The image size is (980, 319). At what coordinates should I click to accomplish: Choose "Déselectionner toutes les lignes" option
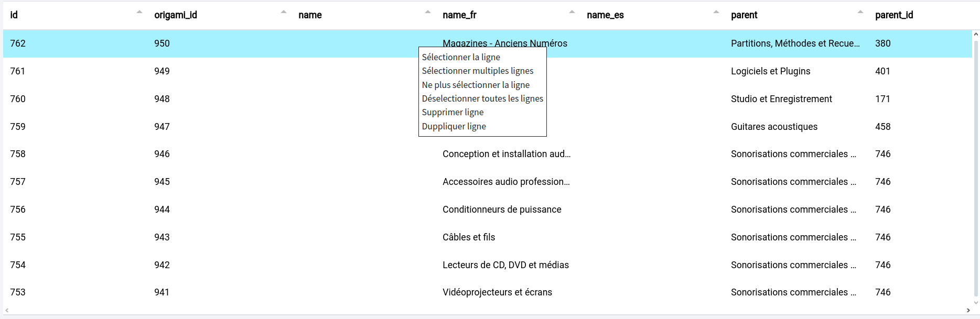coord(482,98)
